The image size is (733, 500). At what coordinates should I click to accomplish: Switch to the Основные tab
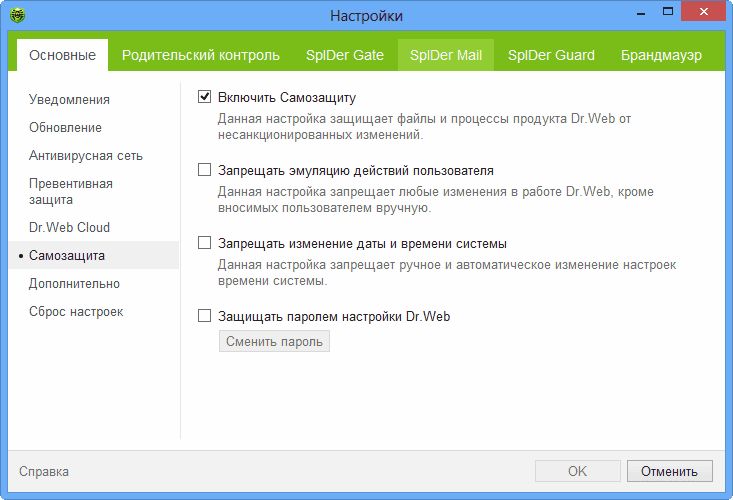pos(63,55)
